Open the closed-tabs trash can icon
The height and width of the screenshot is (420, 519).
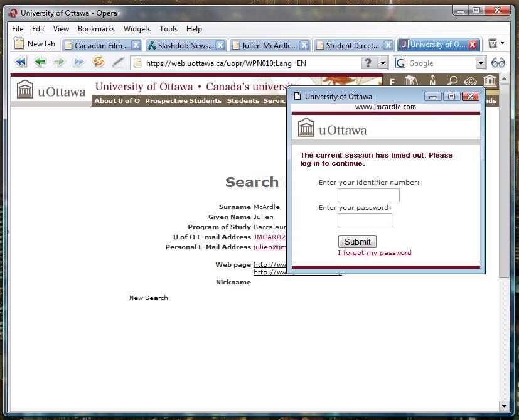click(493, 44)
